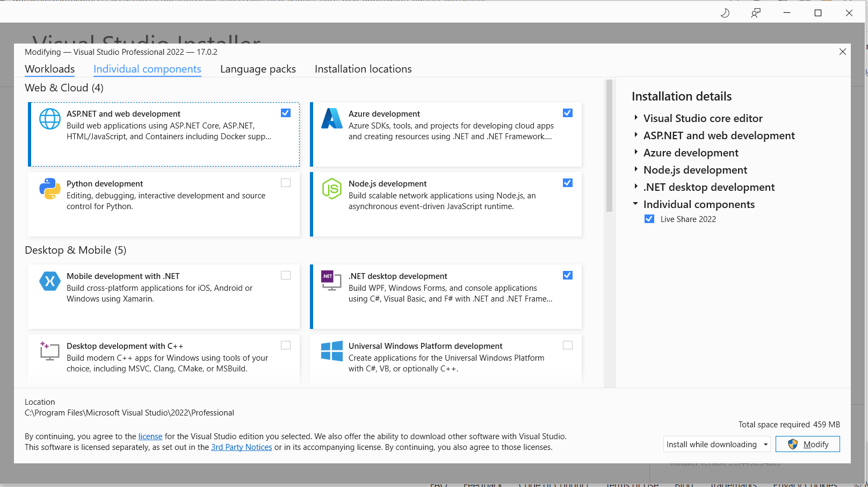Click the Mobile development with .NET Xamarin icon

tap(49, 281)
